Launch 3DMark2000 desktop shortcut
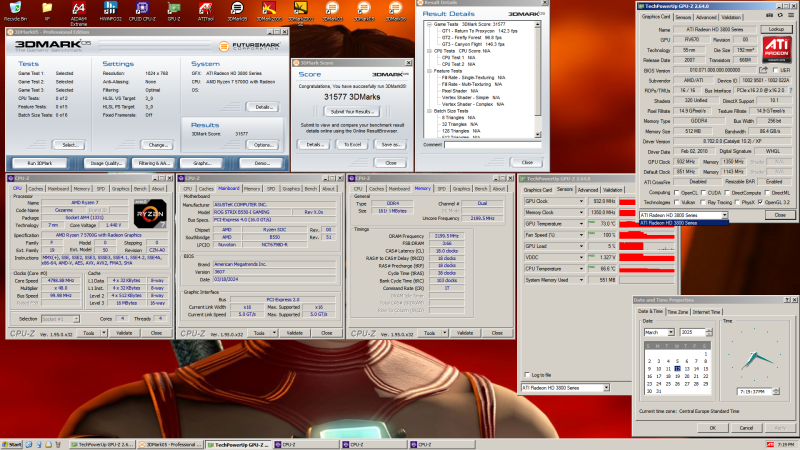The image size is (800, 450). click(268, 9)
